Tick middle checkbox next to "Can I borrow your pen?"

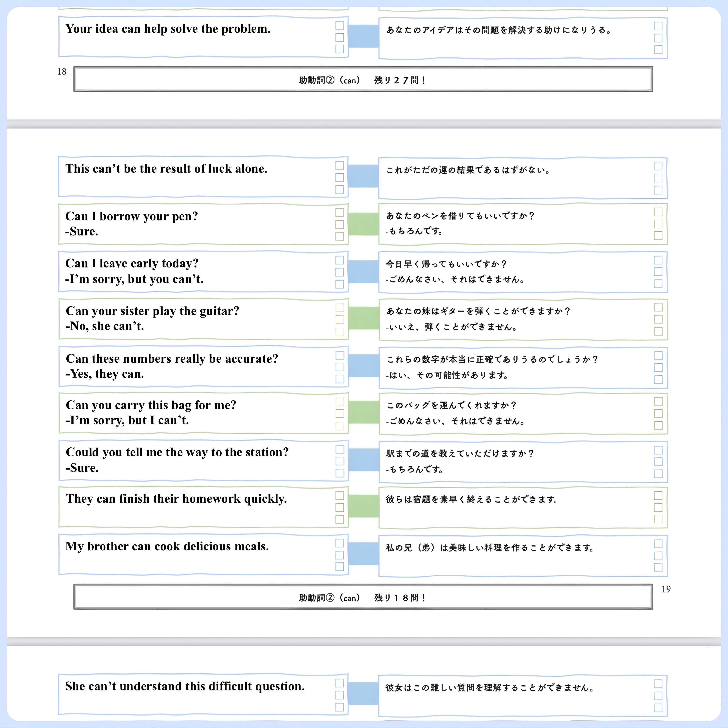click(x=340, y=225)
